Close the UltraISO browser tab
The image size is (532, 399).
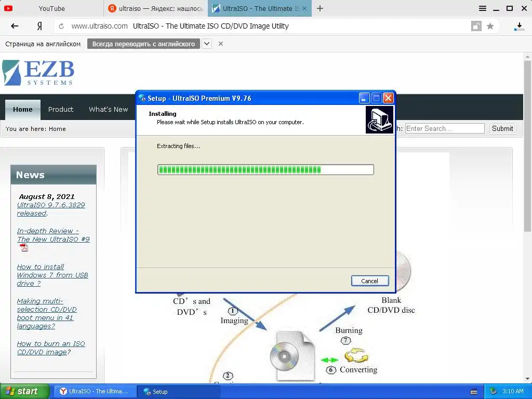304,8
